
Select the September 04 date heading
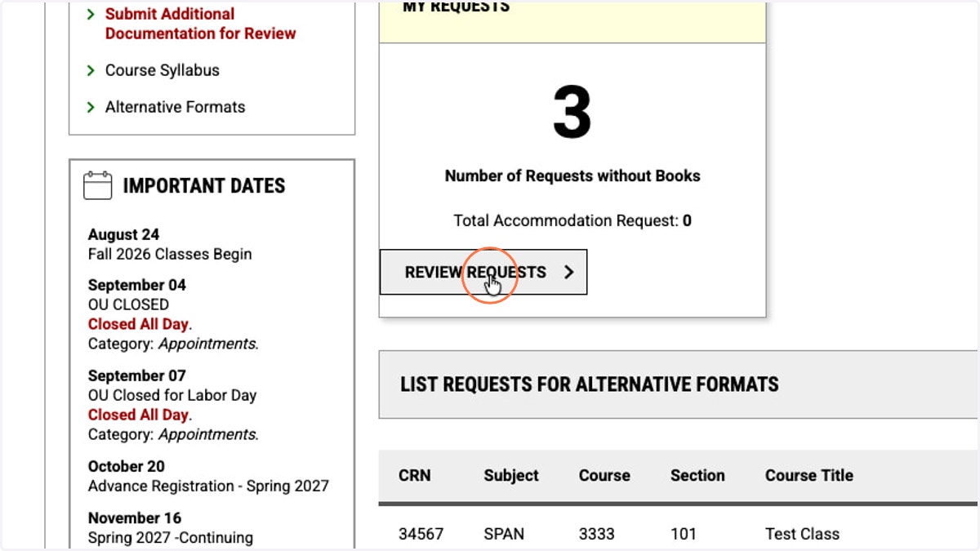tap(137, 285)
